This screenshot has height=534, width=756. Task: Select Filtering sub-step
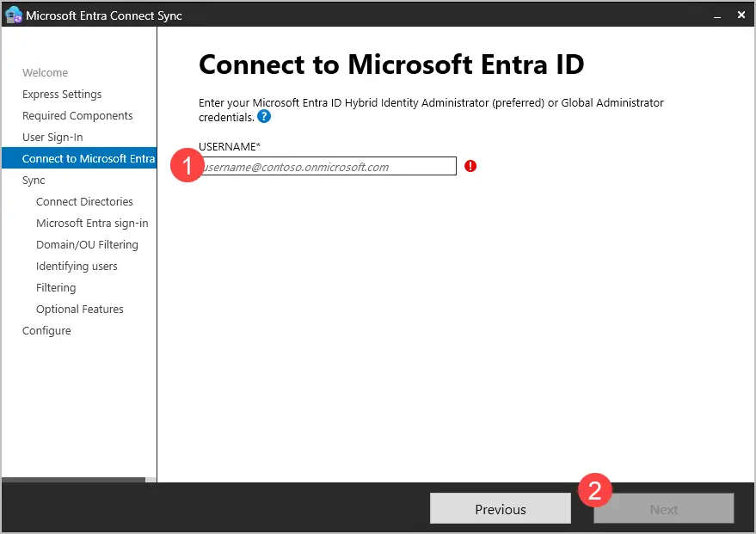56,288
